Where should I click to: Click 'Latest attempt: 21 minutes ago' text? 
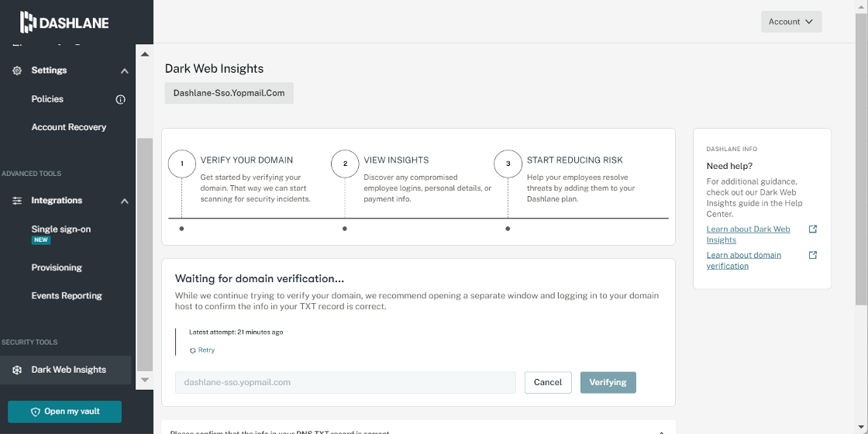(236, 332)
